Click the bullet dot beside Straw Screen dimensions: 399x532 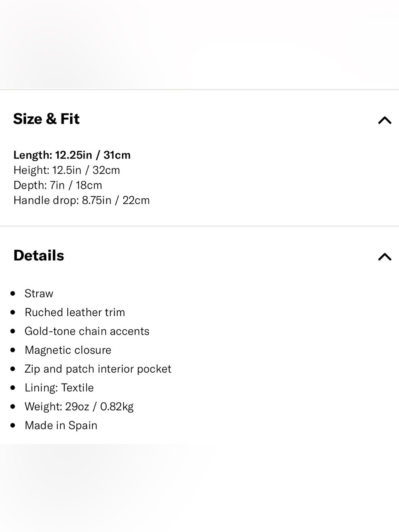click(13, 293)
